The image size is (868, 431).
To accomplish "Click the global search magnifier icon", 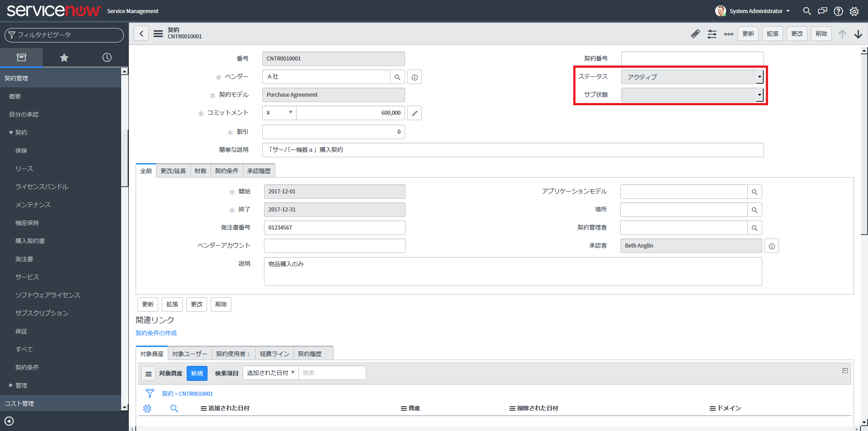I will coord(807,11).
